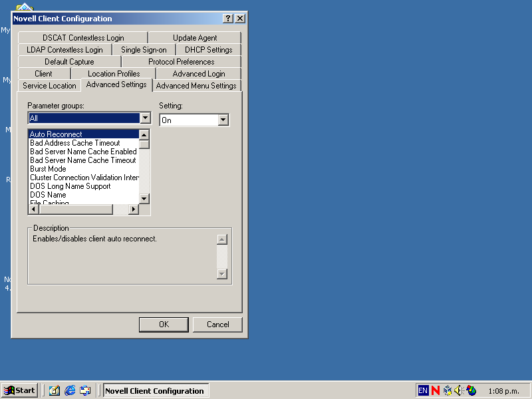The height and width of the screenshot is (399, 532).
Task: Switch to the Service Location tab
Action: [x=49, y=86]
